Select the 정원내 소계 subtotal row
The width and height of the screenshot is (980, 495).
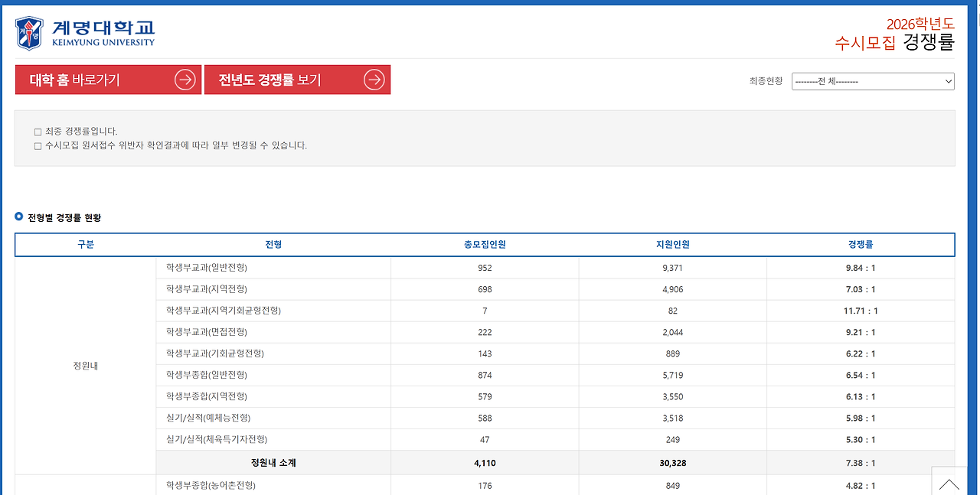click(555, 462)
